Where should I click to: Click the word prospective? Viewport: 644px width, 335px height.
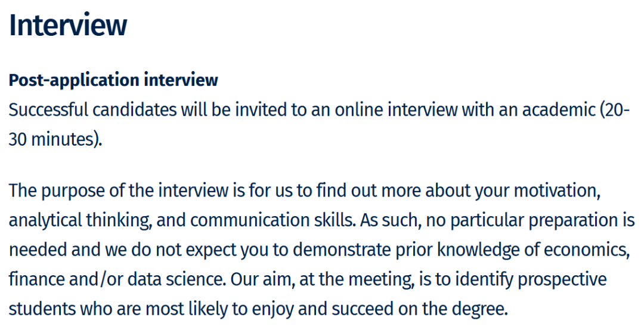[x=562, y=280]
